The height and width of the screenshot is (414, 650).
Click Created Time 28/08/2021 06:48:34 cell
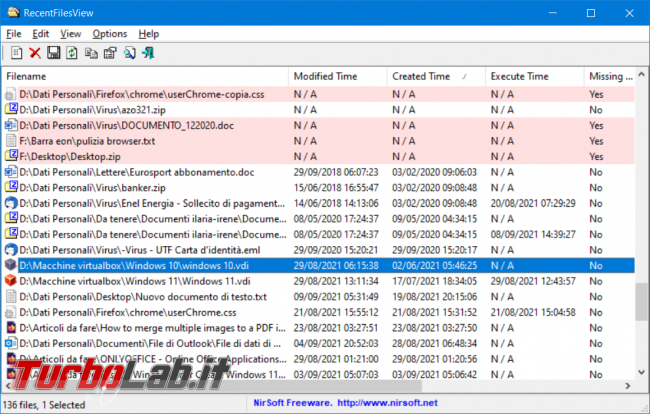pyautogui.click(x=434, y=344)
